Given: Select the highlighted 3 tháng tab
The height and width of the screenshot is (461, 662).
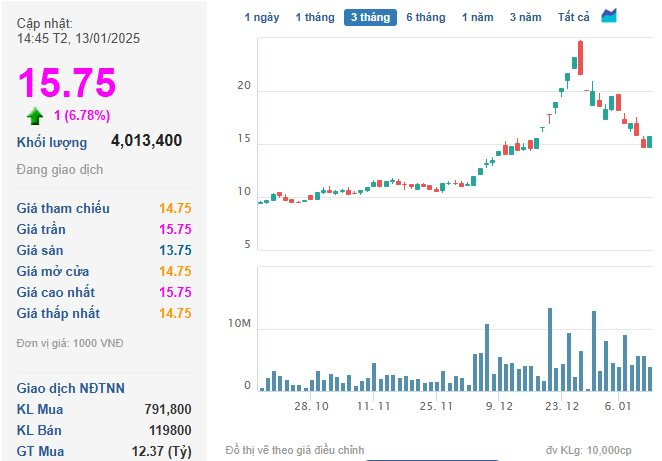Looking at the screenshot, I should pyautogui.click(x=370, y=17).
